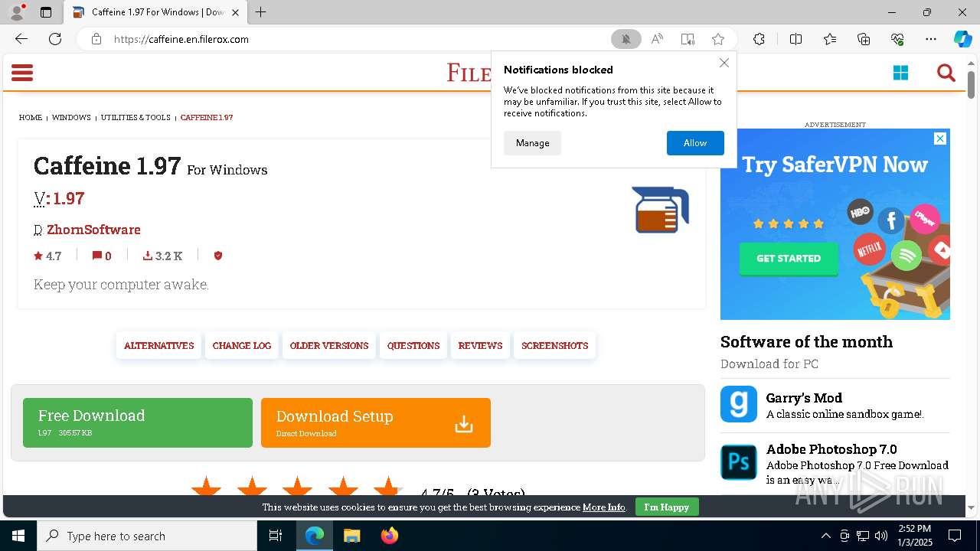Image resolution: width=980 pixels, height=551 pixels.
Task: Open the tab actions menu
Action: [x=46, y=12]
